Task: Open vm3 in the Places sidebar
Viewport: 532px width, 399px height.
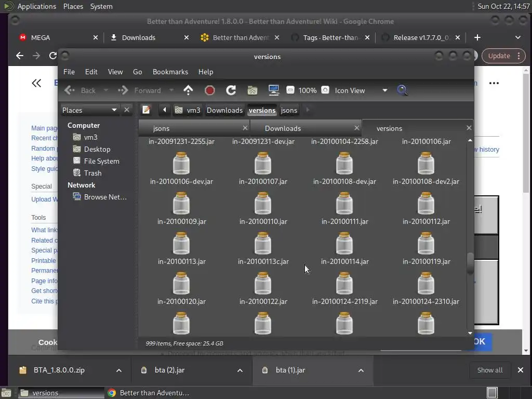Action: [90, 137]
